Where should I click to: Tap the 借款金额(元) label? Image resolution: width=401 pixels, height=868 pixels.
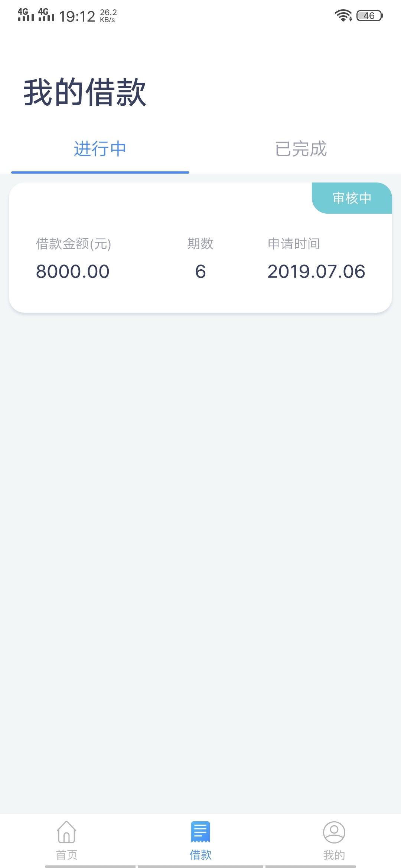74,244
